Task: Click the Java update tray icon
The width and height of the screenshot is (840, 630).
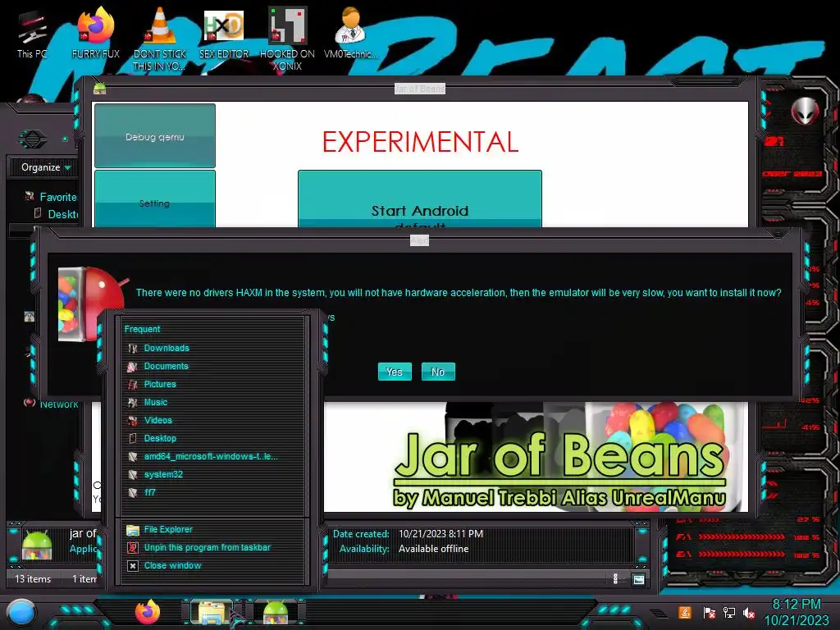Action: click(x=684, y=612)
